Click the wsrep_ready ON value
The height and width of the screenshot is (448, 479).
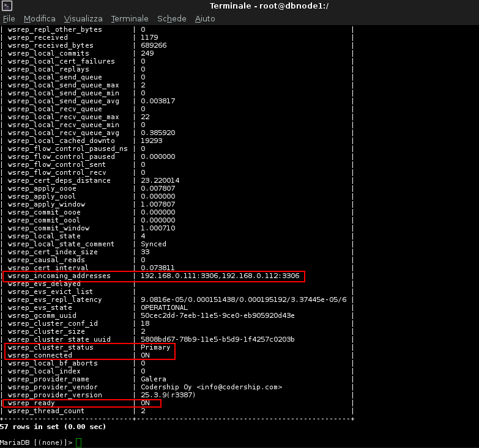[x=146, y=403]
